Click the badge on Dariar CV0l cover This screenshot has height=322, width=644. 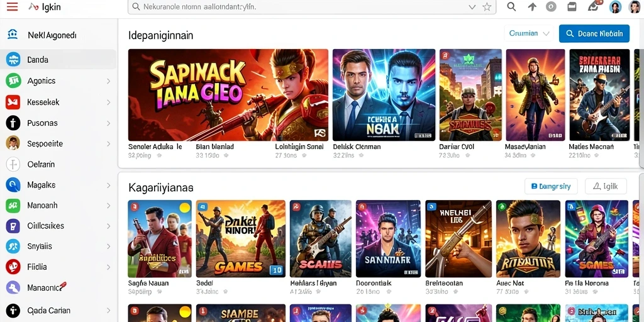click(x=445, y=55)
